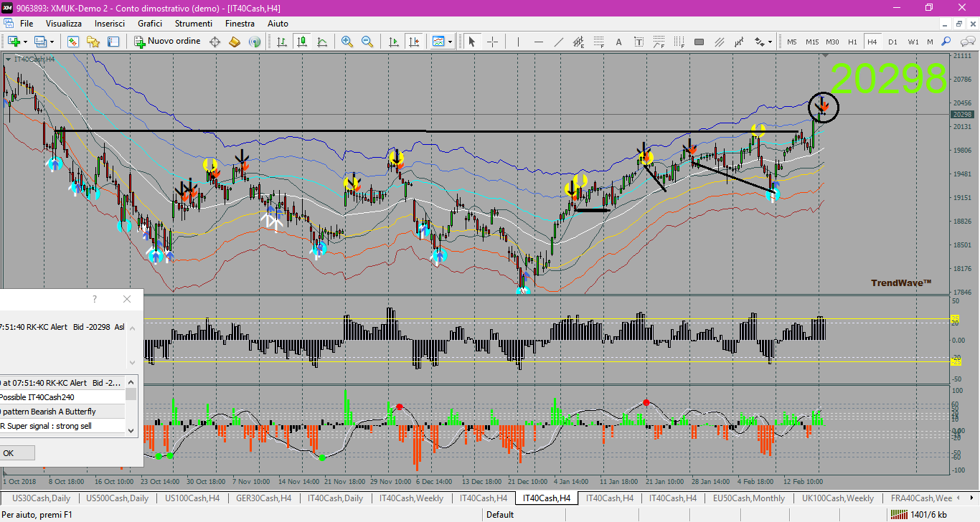The image size is (980, 522).
Task: Switch to UK100Cash,Weekly chart tab
Action: tap(838, 498)
